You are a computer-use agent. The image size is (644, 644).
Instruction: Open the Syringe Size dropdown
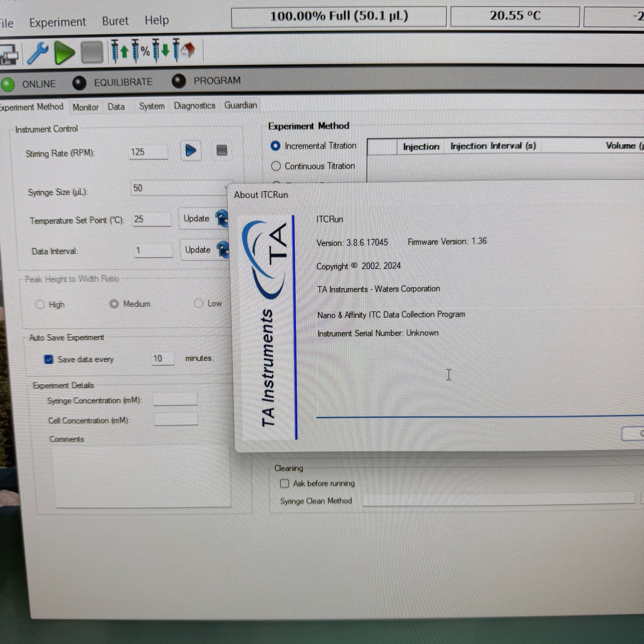point(180,188)
